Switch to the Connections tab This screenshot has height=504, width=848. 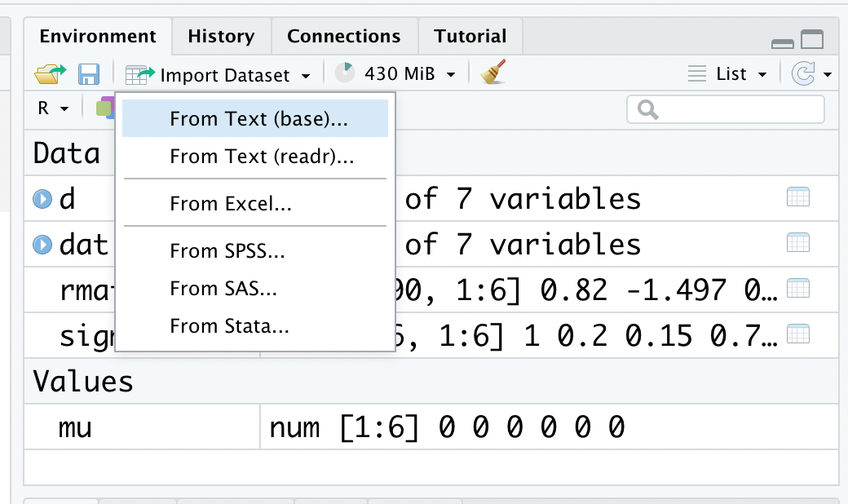343,37
